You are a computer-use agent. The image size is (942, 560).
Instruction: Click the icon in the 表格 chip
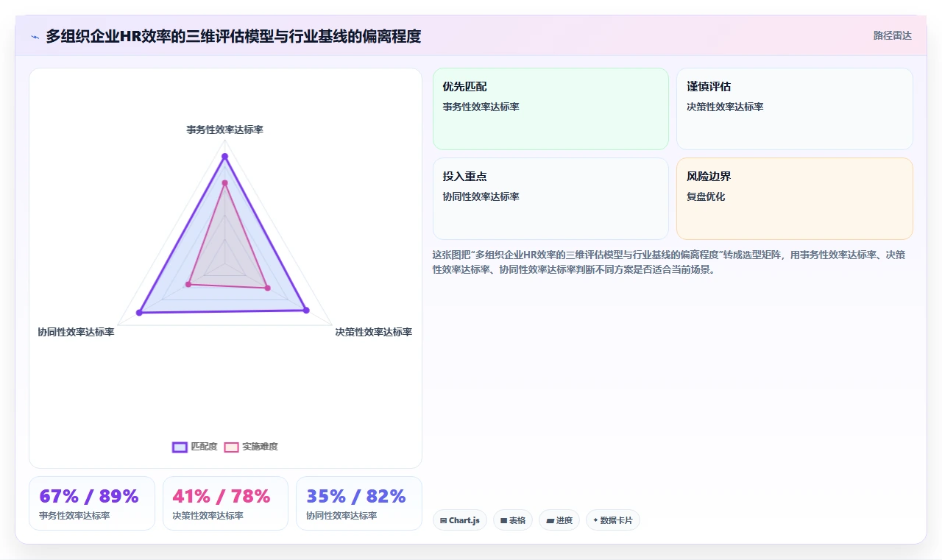coord(503,520)
